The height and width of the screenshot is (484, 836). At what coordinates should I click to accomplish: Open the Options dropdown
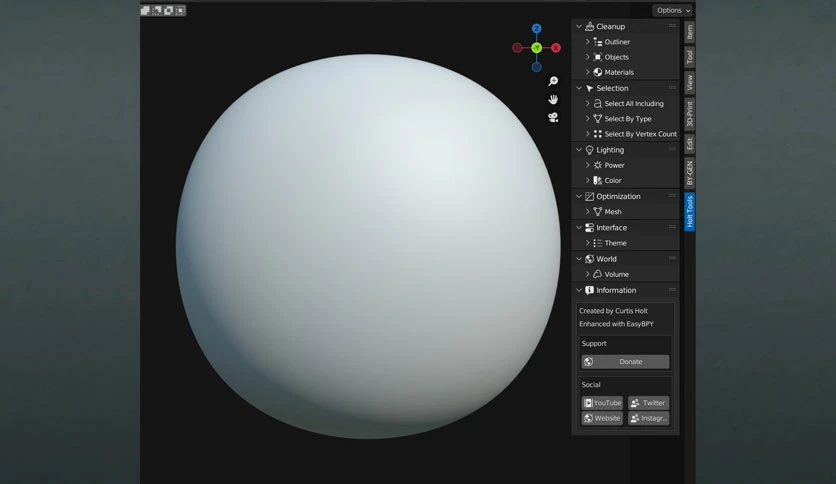click(x=673, y=10)
